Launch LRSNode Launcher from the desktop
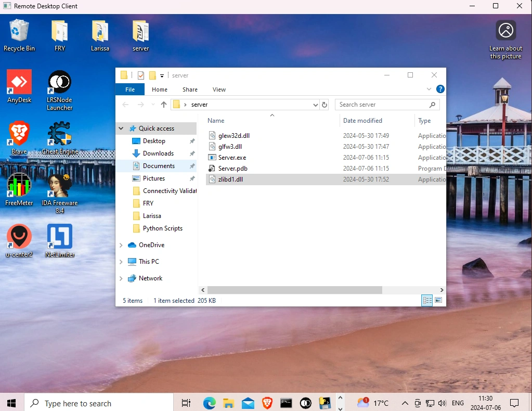The height and width of the screenshot is (411, 532). (x=60, y=91)
